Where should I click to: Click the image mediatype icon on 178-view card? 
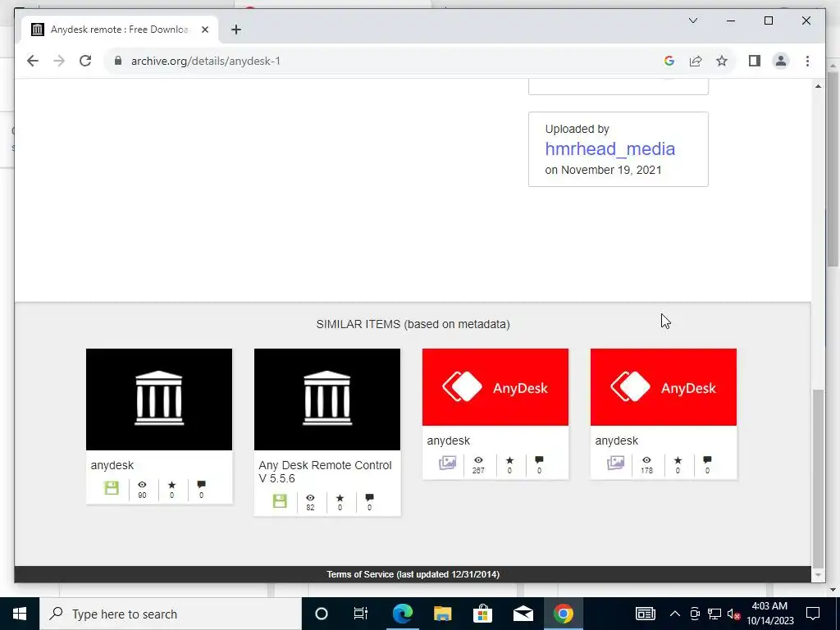tap(615, 463)
